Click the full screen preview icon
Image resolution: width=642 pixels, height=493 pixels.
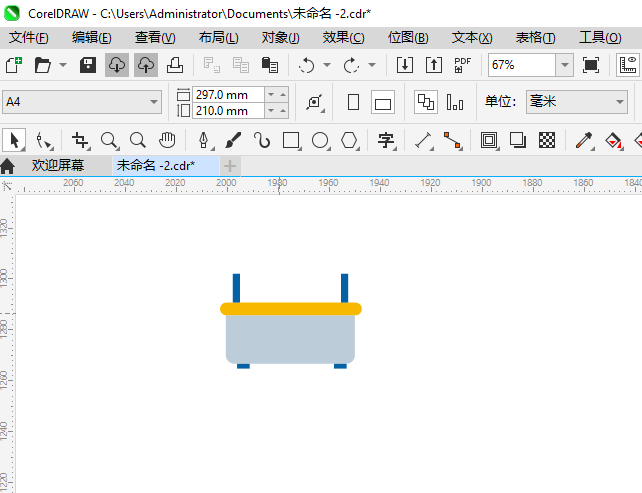590,65
